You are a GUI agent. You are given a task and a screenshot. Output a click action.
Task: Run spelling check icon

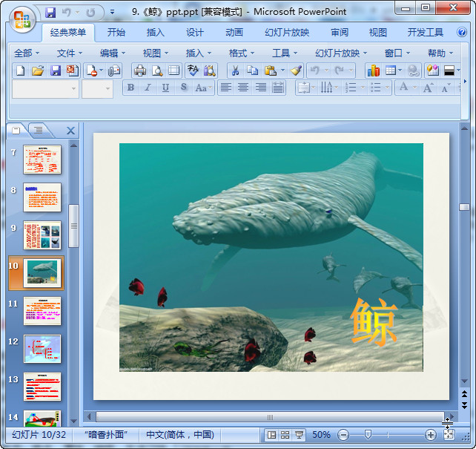point(193,71)
